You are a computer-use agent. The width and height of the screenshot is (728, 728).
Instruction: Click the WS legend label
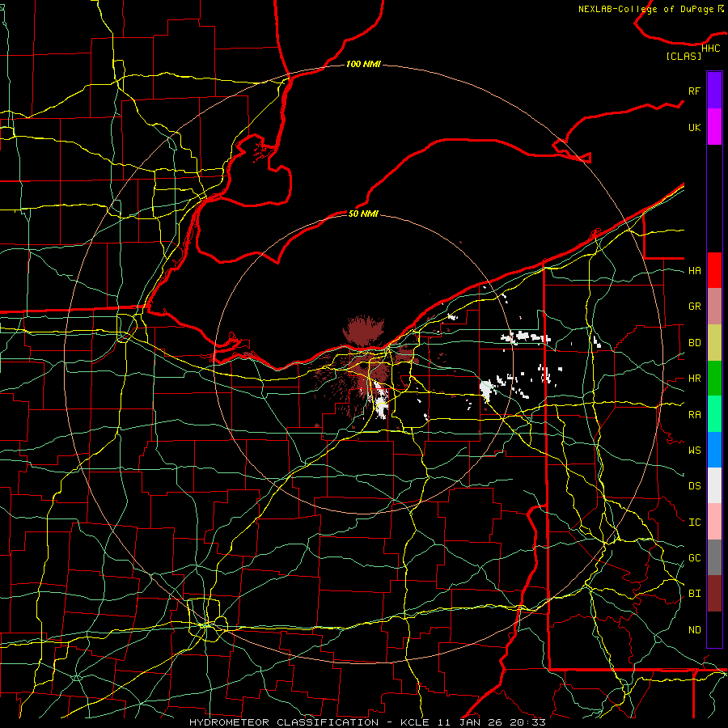[695, 451]
